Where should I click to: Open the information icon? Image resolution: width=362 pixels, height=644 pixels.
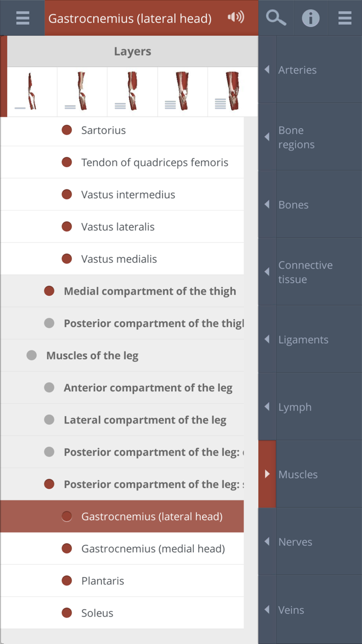tap(310, 18)
